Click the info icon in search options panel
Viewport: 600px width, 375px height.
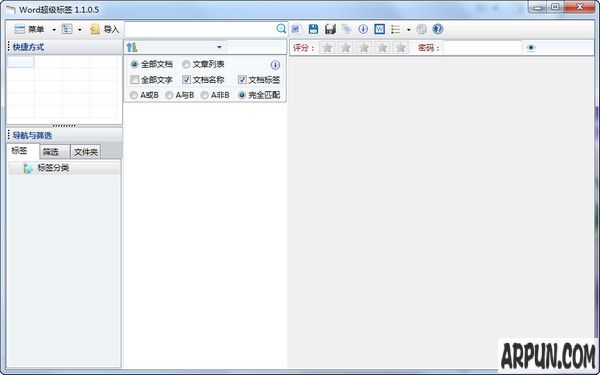click(x=275, y=65)
